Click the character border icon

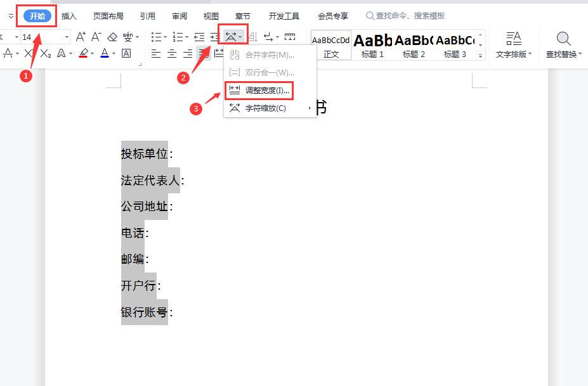pos(126,54)
